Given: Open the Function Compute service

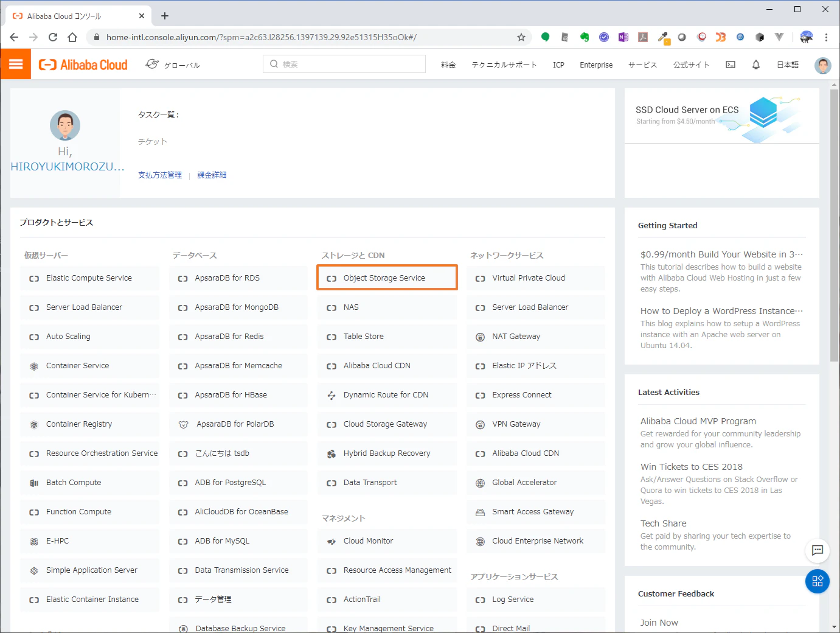Looking at the screenshot, I should click(89, 511).
